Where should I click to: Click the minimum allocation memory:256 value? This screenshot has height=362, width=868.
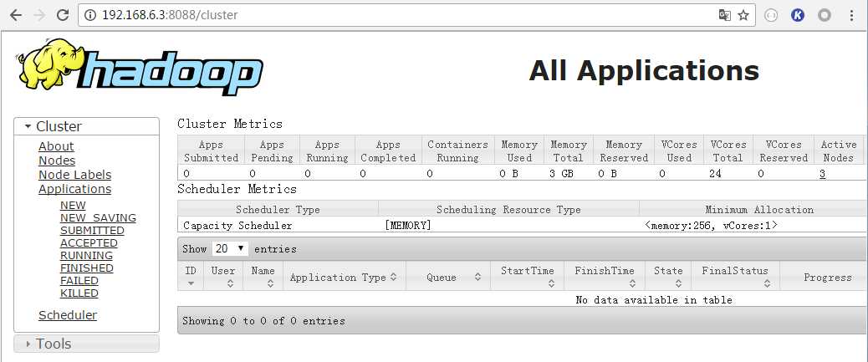click(x=711, y=226)
